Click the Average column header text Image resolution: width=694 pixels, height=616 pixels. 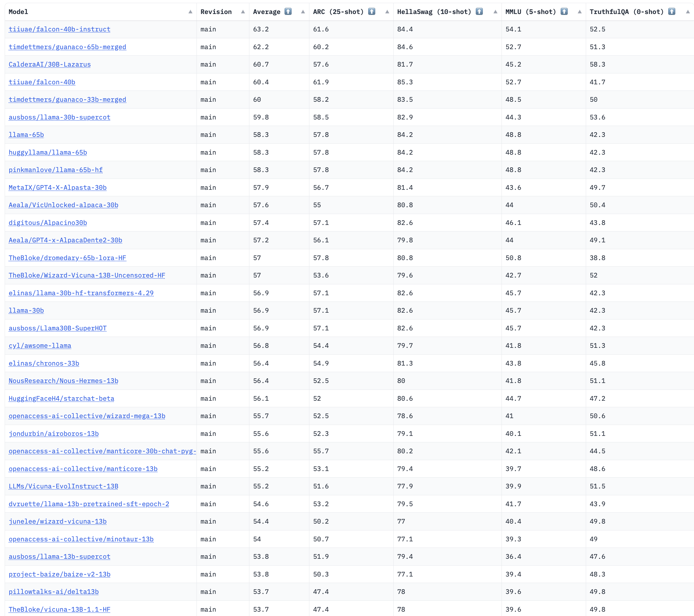tap(266, 12)
